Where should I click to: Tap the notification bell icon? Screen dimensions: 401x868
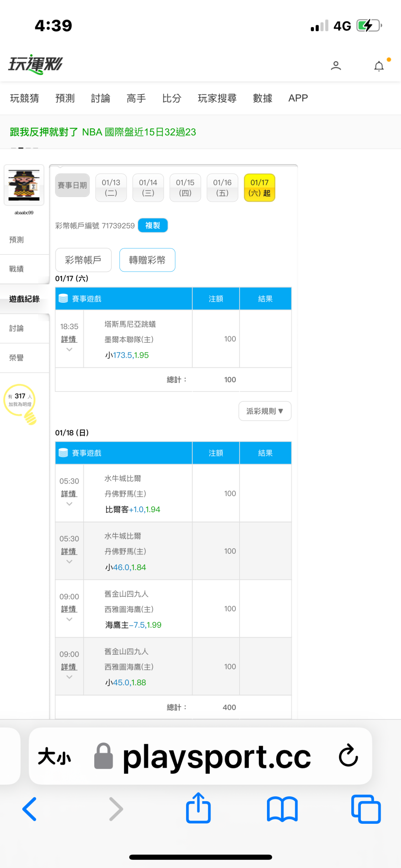click(379, 66)
